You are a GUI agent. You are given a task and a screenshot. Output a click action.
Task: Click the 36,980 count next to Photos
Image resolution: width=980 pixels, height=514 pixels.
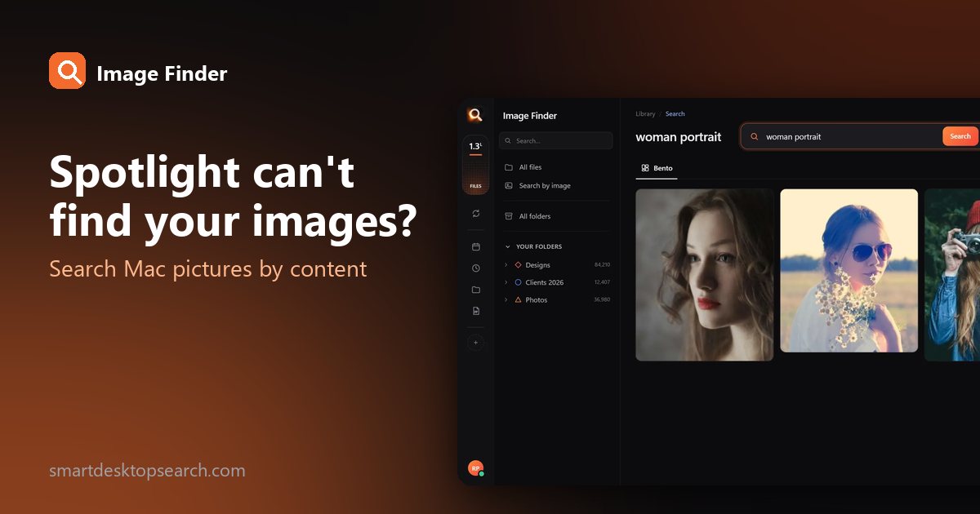(602, 300)
